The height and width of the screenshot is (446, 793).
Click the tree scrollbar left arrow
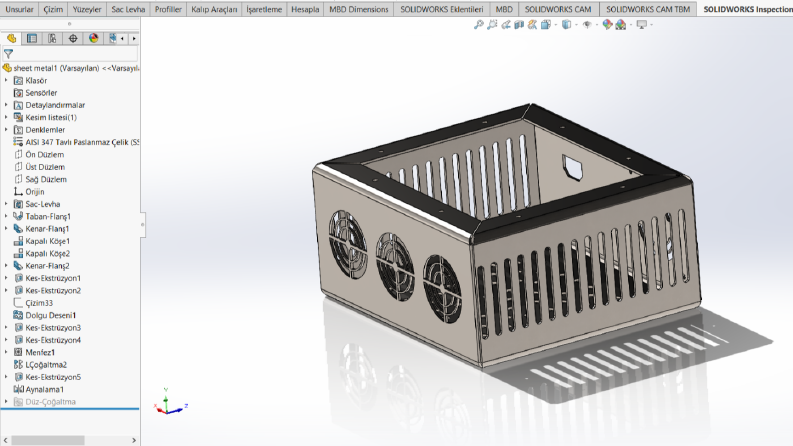pyautogui.click(x=5, y=440)
